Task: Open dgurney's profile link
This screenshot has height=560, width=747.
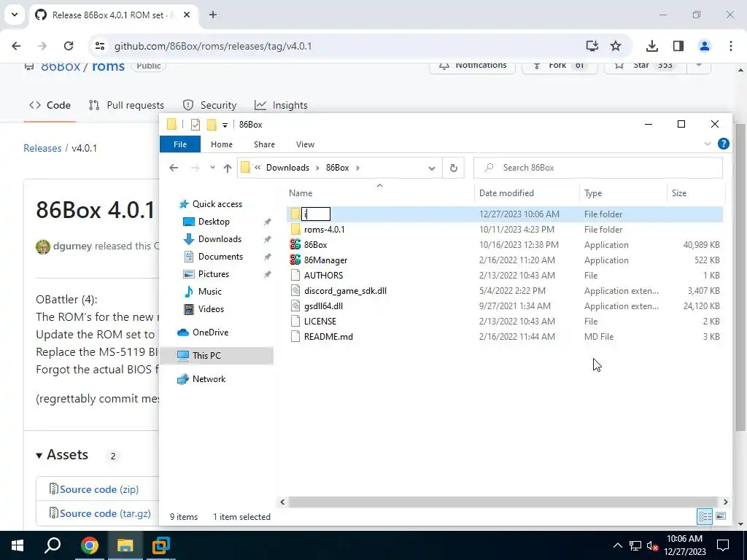Action: (72, 246)
